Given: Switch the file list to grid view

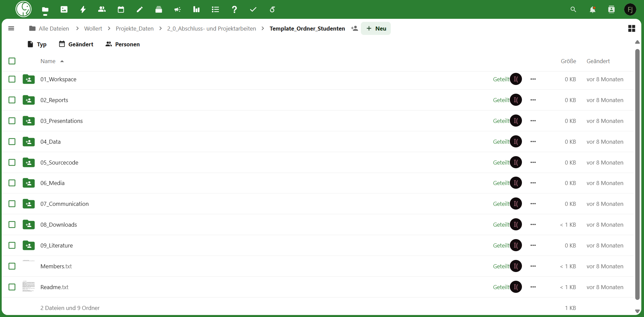Looking at the screenshot, I should click(x=632, y=29).
